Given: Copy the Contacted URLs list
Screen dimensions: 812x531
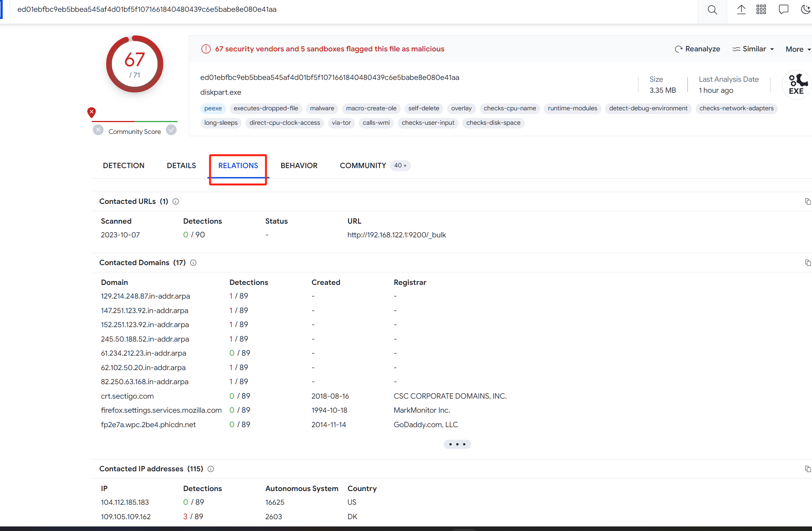Looking at the screenshot, I should pyautogui.click(x=808, y=202).
